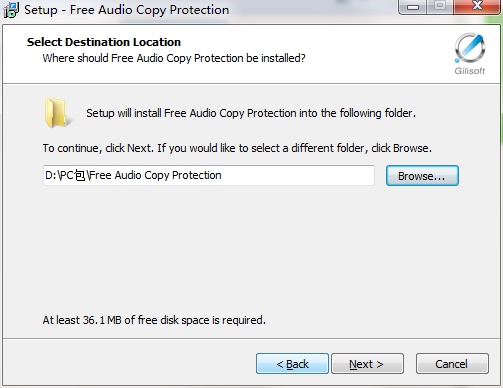The height and width of the screenshot is (388, 503).
Task: Cancel the installation
Action: pyautogui.click(x=452, y=364)
